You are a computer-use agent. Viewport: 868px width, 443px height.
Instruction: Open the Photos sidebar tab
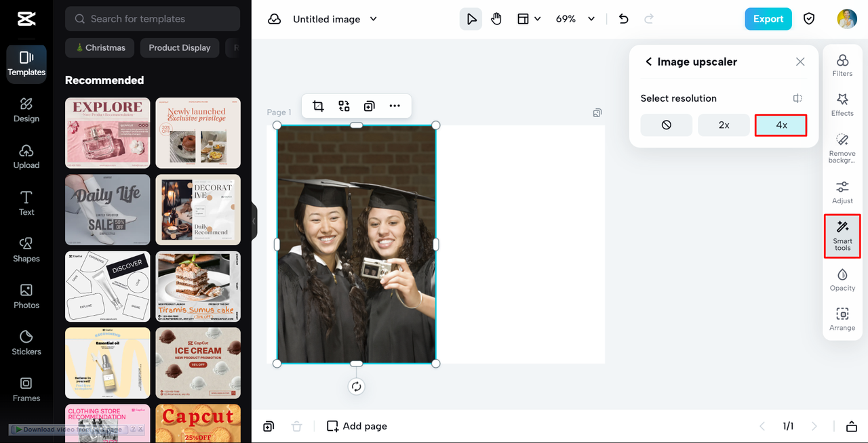(x=26, y=297)
